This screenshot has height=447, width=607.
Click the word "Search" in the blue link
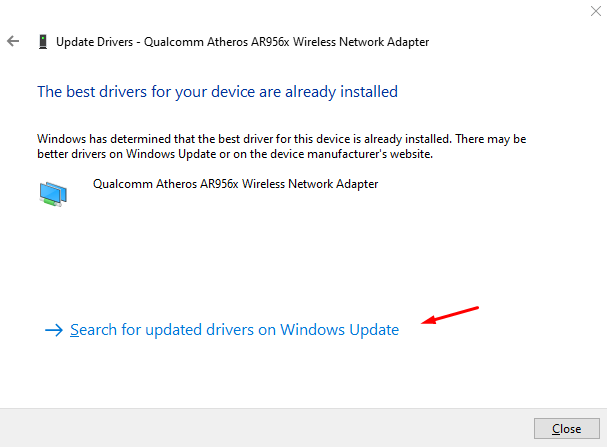point(95,330)
